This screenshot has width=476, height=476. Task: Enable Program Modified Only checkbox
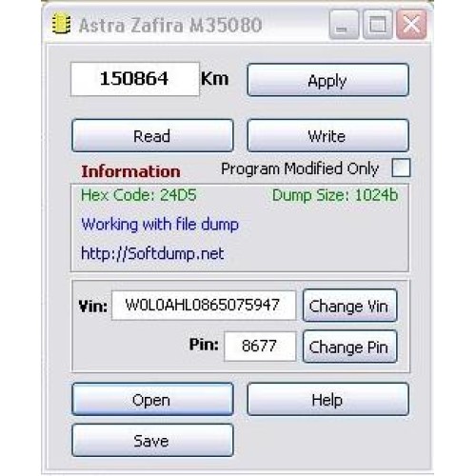tap(401, 168)
